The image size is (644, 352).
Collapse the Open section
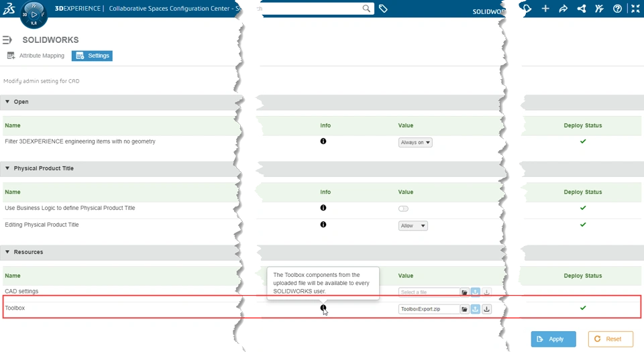coord(7,102)
